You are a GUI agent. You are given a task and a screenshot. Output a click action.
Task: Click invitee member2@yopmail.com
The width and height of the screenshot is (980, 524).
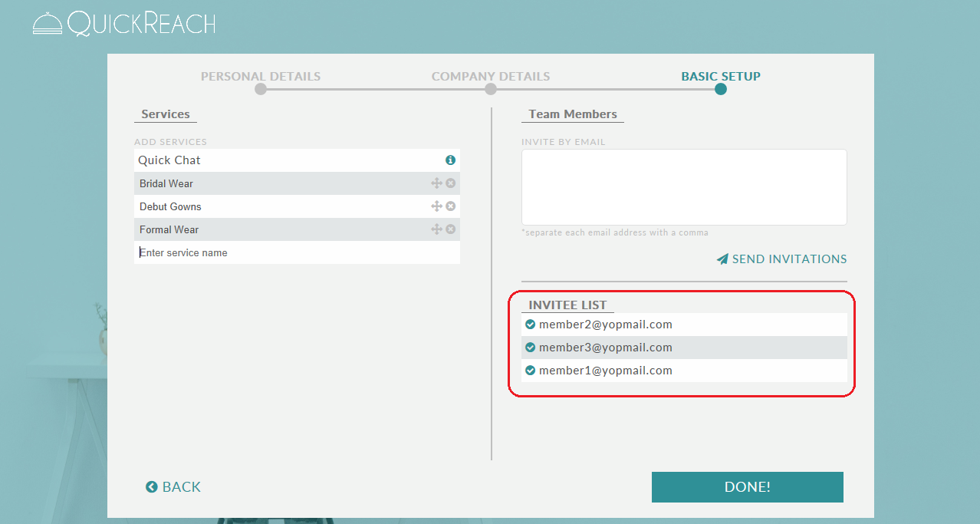(606, 325)
